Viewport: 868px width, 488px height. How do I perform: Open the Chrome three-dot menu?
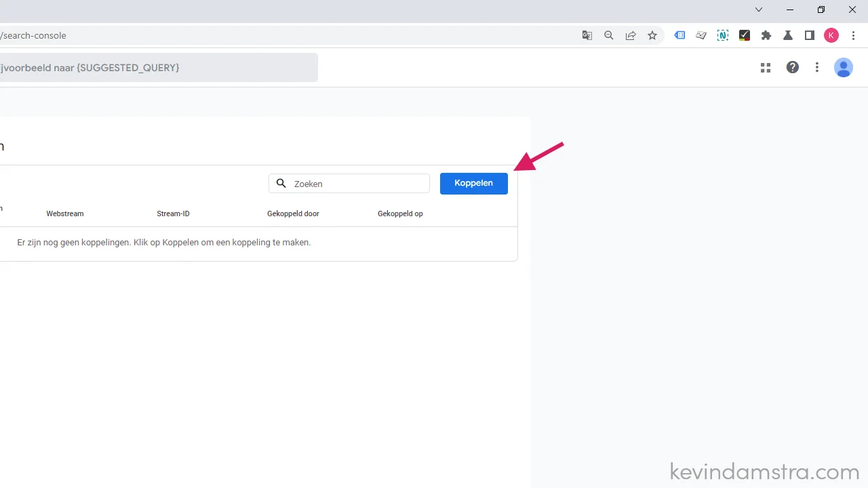point(854,35)
